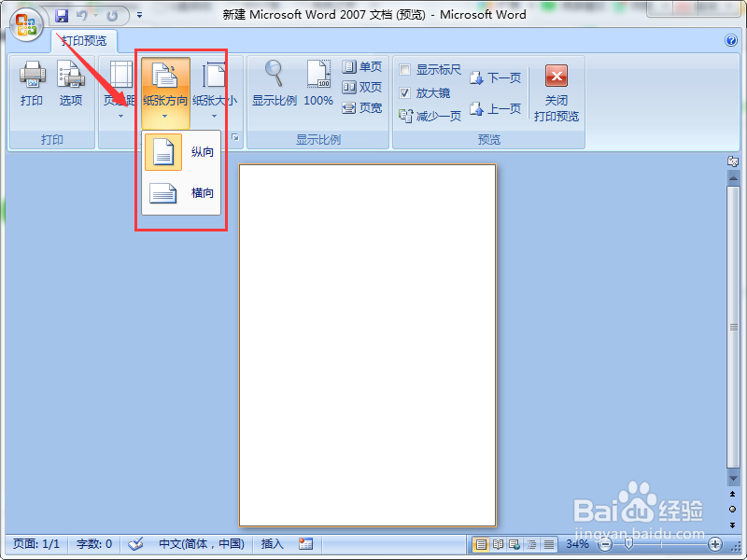
Task: Switch to Draft view
Action: pos(549,544)
